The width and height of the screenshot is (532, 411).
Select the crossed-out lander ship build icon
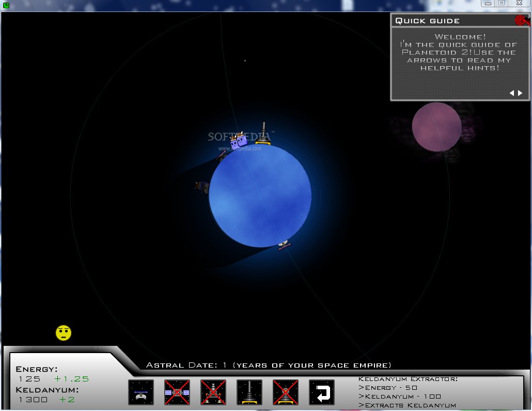click(213, 392)
